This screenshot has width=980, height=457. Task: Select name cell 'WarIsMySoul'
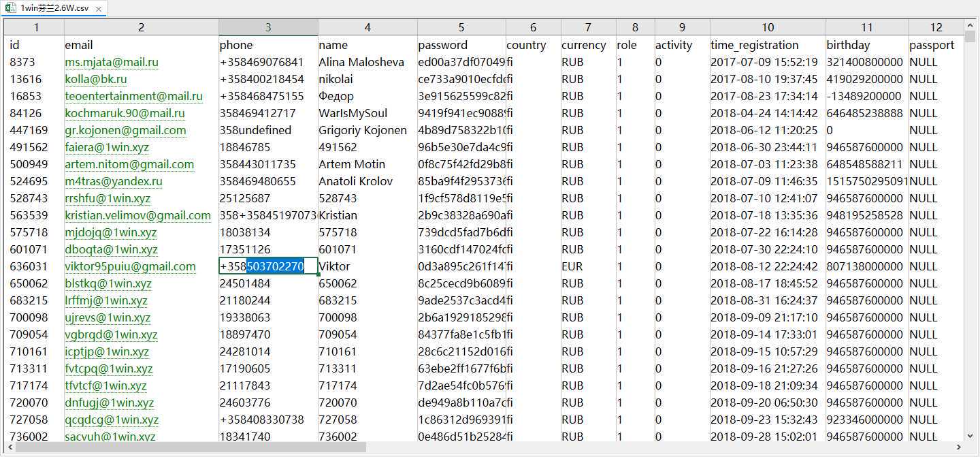[x=367, y=113]
